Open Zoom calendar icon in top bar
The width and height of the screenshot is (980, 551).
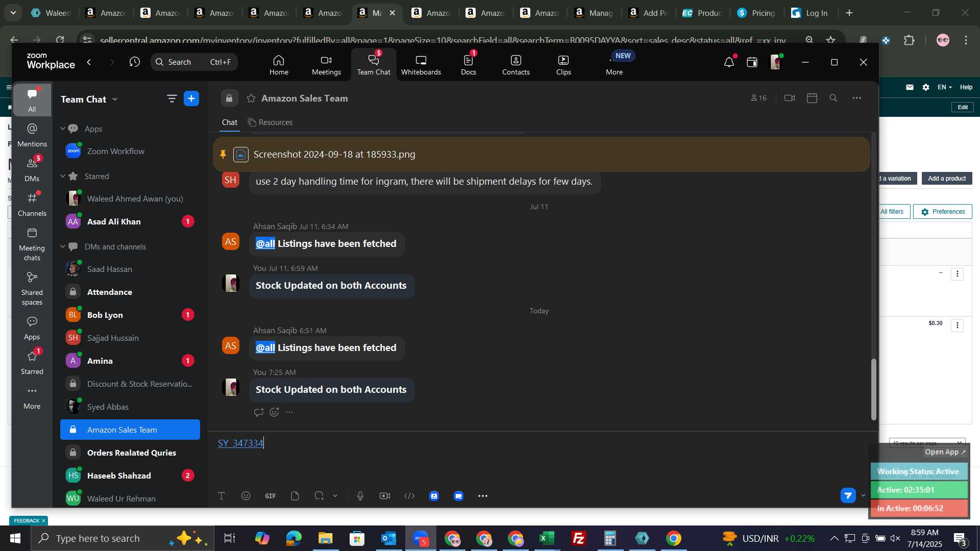click(752, 62)
